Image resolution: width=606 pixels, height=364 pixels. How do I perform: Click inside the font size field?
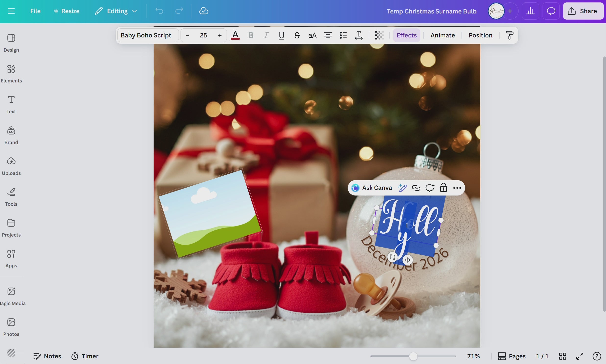click(x=204, y=35)
